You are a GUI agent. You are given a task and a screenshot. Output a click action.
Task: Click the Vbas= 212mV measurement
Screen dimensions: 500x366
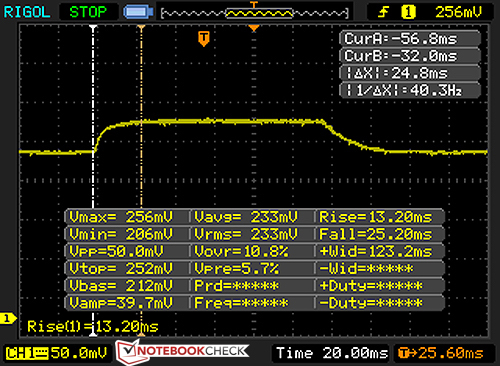pyautogui.click(x=121, y=286)
